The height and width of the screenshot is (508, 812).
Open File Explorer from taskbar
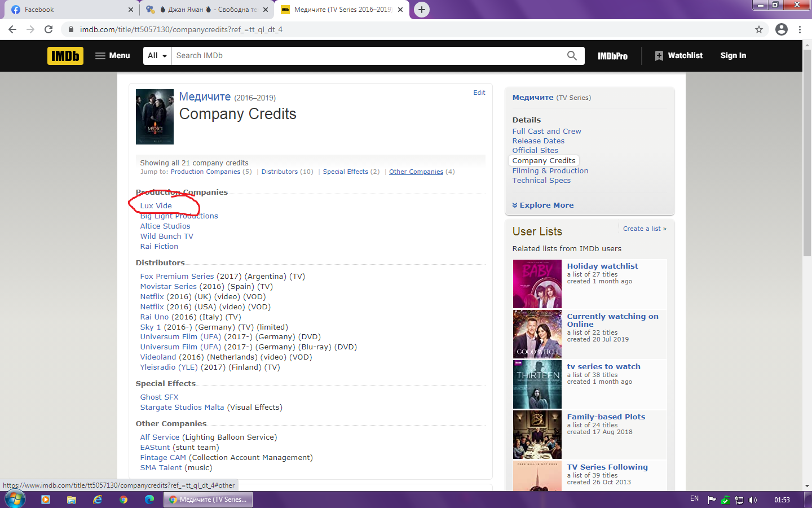click(72, 500)
